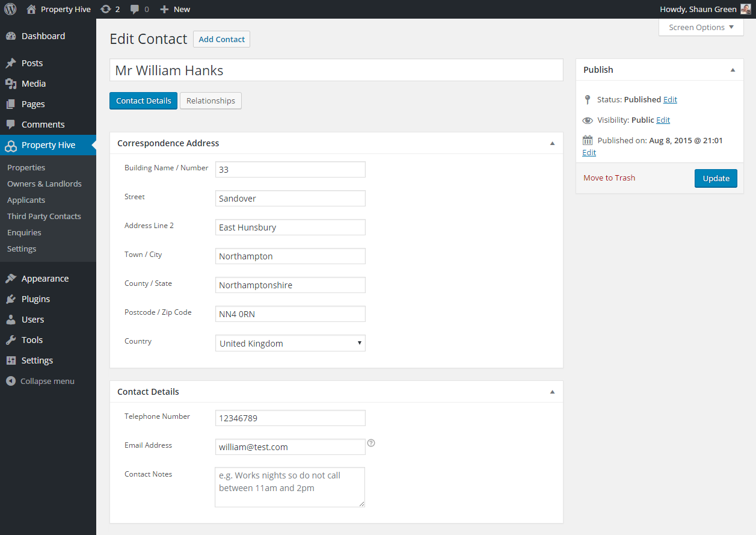
Task: Click the Contact Notes textarea
Action: click(290, 487)
